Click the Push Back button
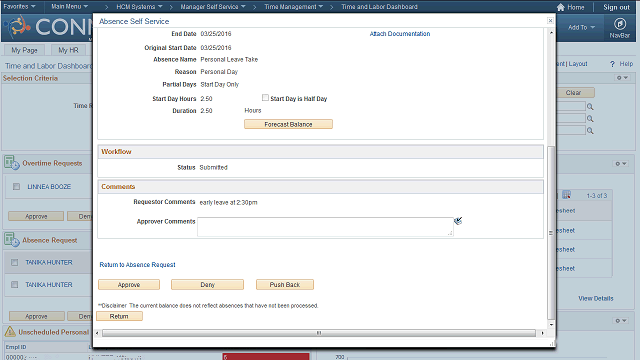The width and height of the screenshot is (640, 360). (x=285, y=284)
